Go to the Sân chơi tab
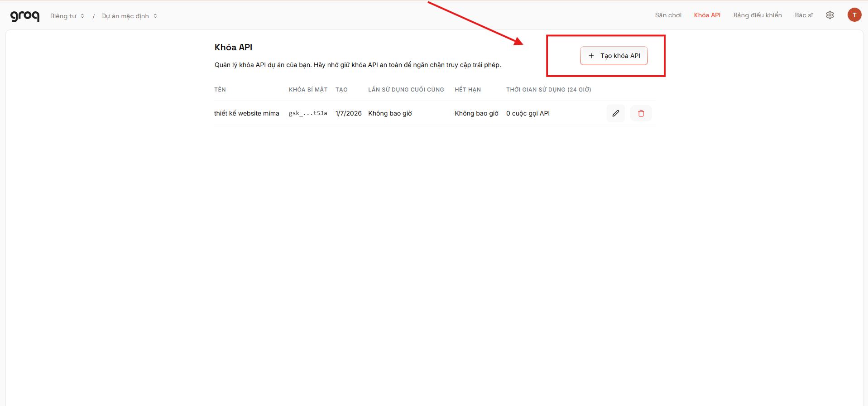Viewport: 868px width, 406px height. (668, 15)
